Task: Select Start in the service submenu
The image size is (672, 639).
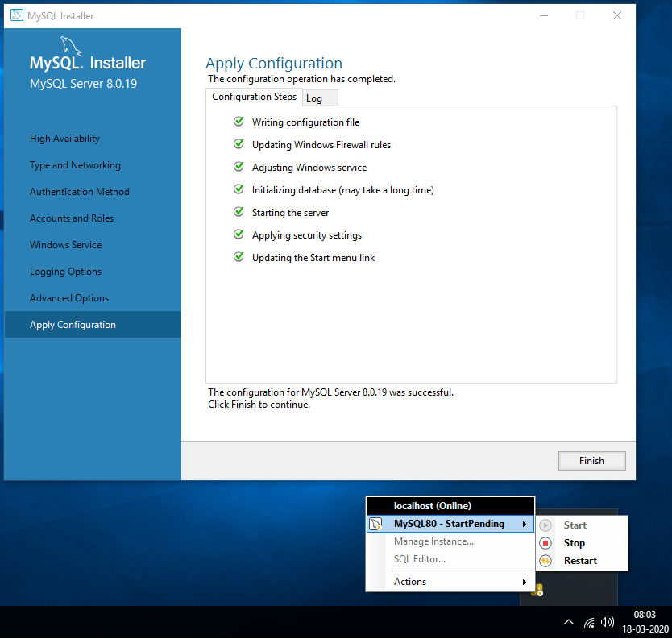Action: point(582,525)
